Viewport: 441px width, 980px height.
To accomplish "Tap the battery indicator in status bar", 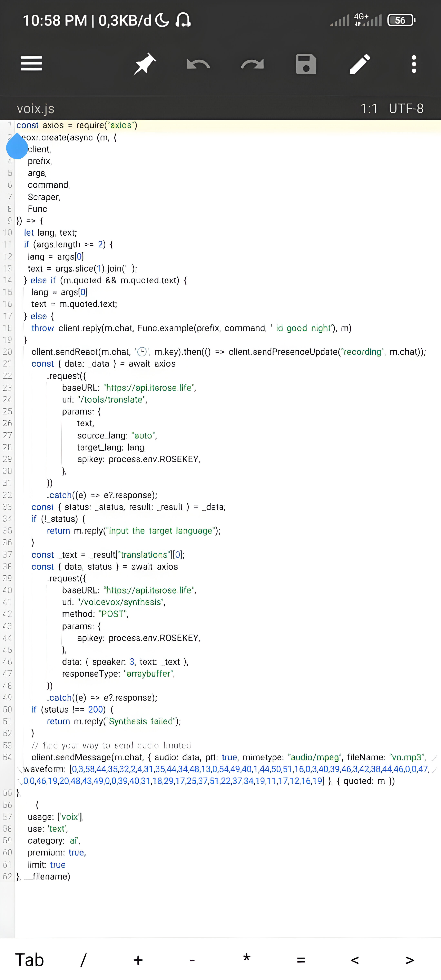I will (401, 20).
